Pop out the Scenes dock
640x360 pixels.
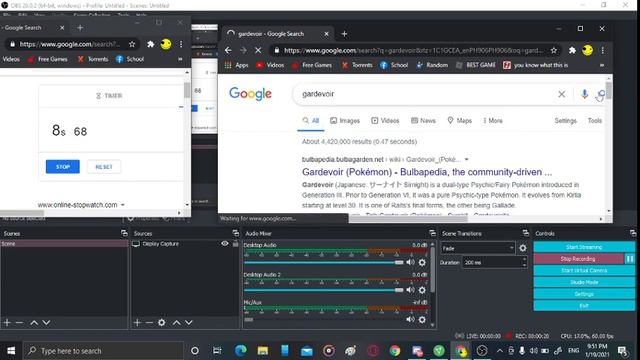pyautogui.click(x=124, y=233)
